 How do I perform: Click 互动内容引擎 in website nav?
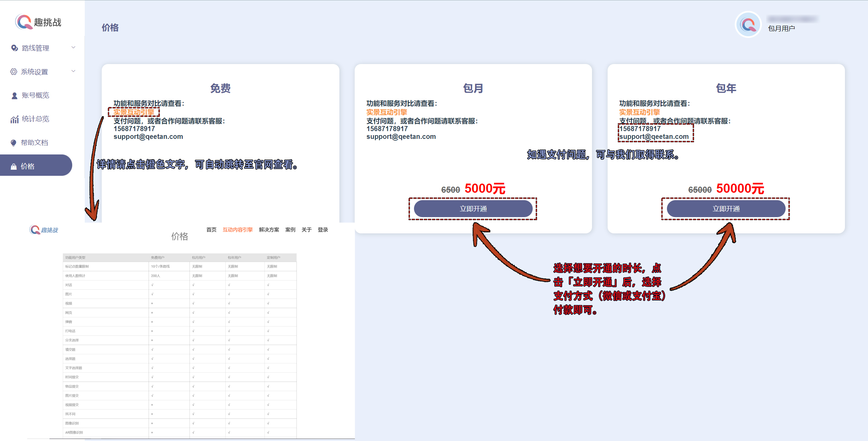coord(238,230)
